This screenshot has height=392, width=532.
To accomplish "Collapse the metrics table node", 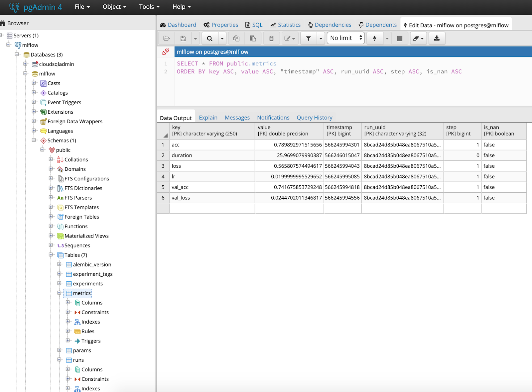I will (x=59, y=293).
